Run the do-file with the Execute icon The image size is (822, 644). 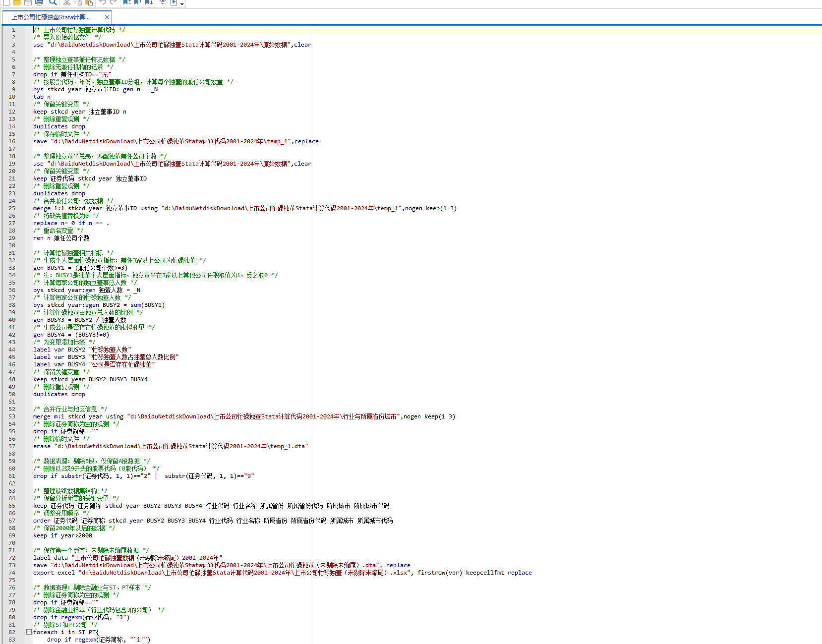click(174, 2)
